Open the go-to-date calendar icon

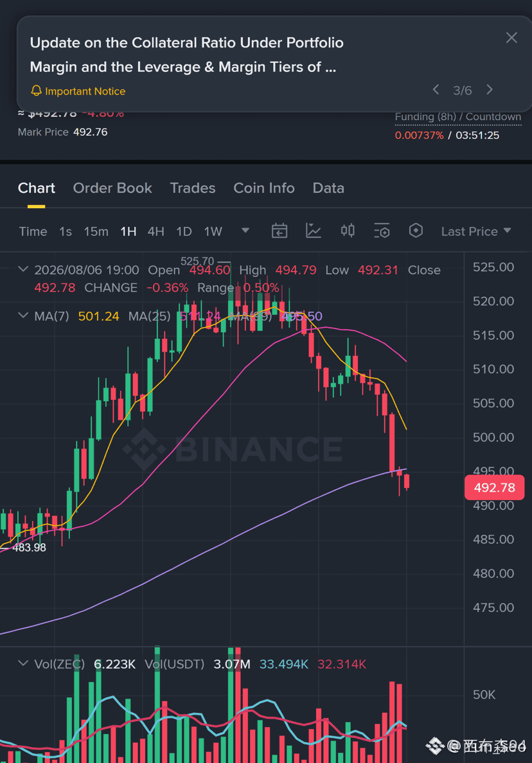tap(279, 231)
